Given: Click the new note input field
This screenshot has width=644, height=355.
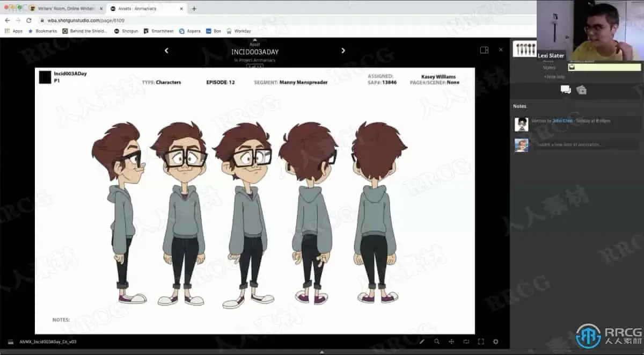Looking at the screenshot, I should (x=585, y=144).
